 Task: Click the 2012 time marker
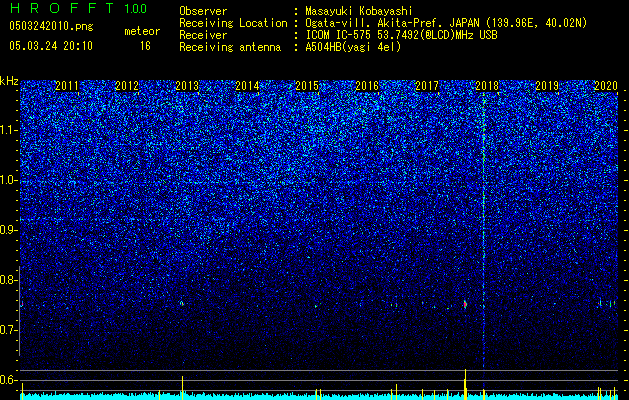[127, 85]
